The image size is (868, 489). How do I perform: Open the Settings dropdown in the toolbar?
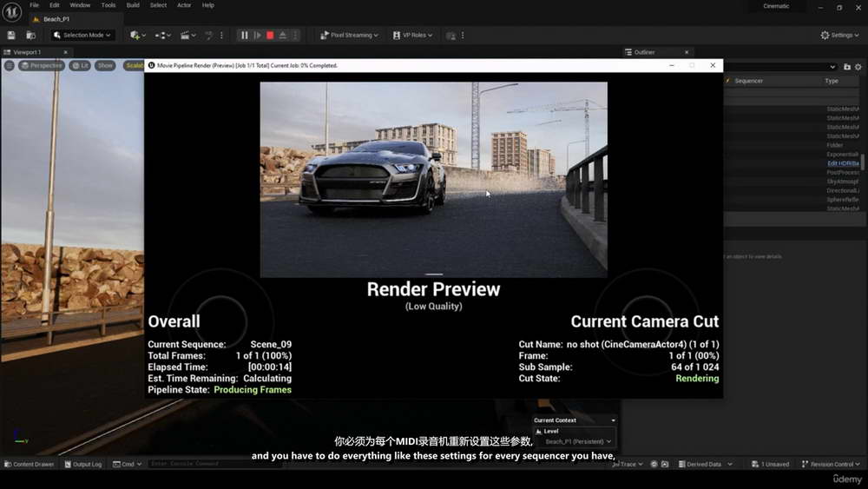tap(839, 35)
